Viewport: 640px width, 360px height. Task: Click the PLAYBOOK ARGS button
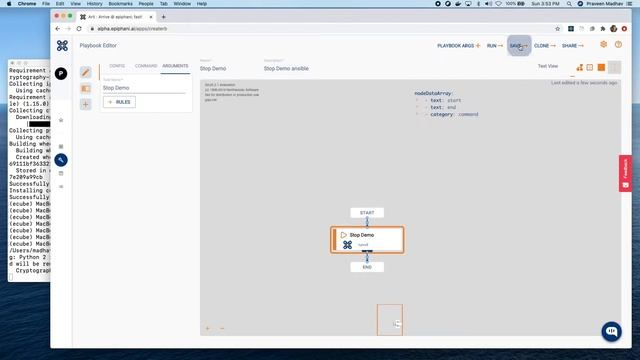(x=458, y=46)
